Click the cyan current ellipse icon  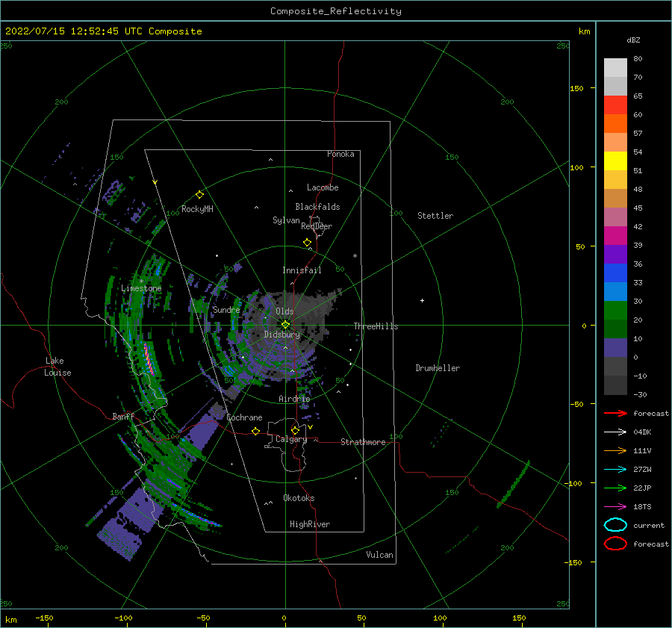(615, 525)
